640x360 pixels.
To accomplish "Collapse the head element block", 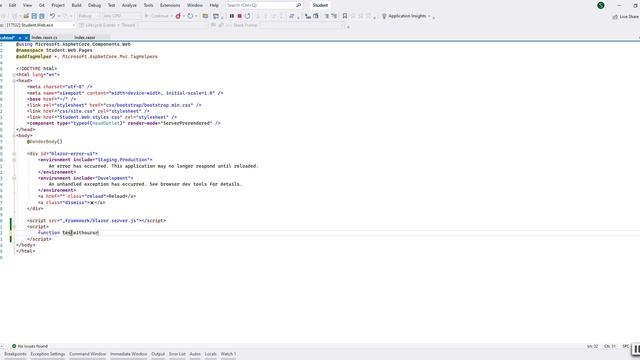I will pyautogui.click(x=14, y=81).
